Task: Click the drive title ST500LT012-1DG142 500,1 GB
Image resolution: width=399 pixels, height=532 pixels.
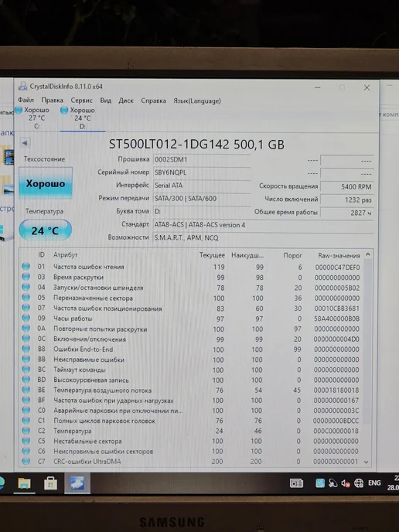Action: coord(196,144)
